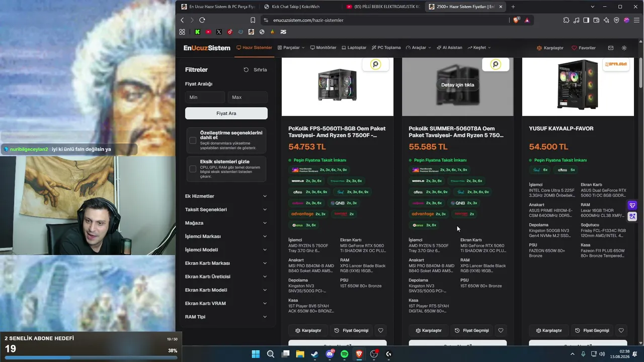Switch to the PİLLİ BEBEK YouTube tab
The height and width of the screenshot is (362, 644).
point(382,7)
